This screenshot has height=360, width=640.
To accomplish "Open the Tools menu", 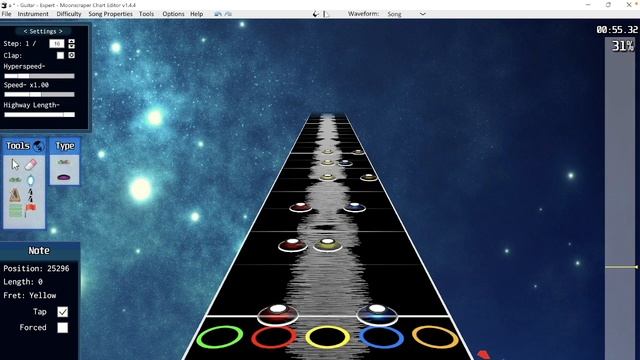I will [x=147, y=14].
